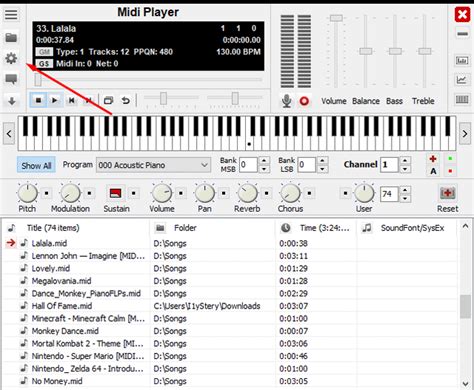Viewport: 474px width, 390px height.
Task: Toggle the checkbox next to Modulation knob
Action: click(89, 193)
